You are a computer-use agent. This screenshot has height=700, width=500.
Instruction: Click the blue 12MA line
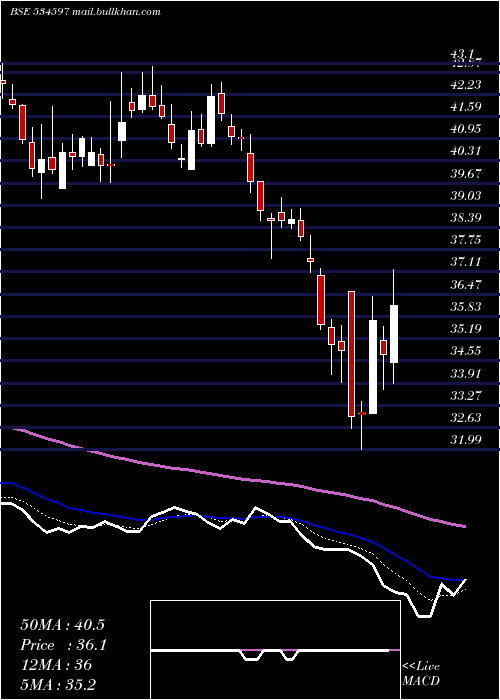click(232, 518)
